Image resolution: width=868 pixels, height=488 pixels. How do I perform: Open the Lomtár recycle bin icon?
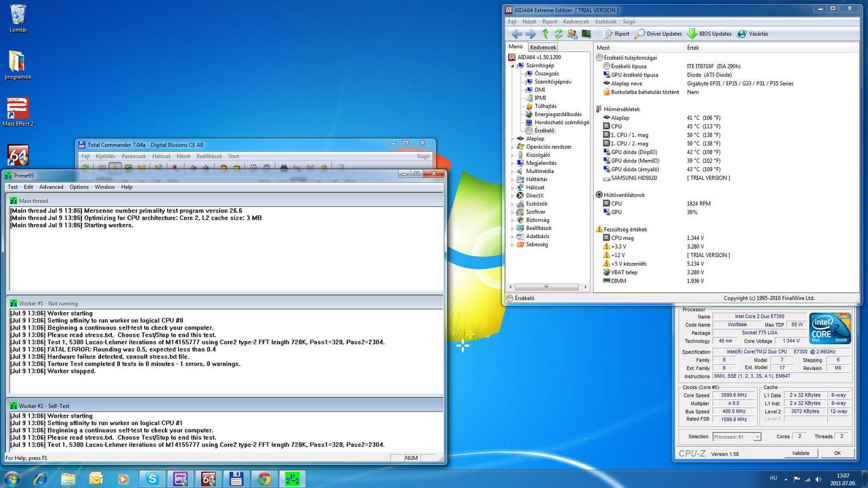[18, 19]
